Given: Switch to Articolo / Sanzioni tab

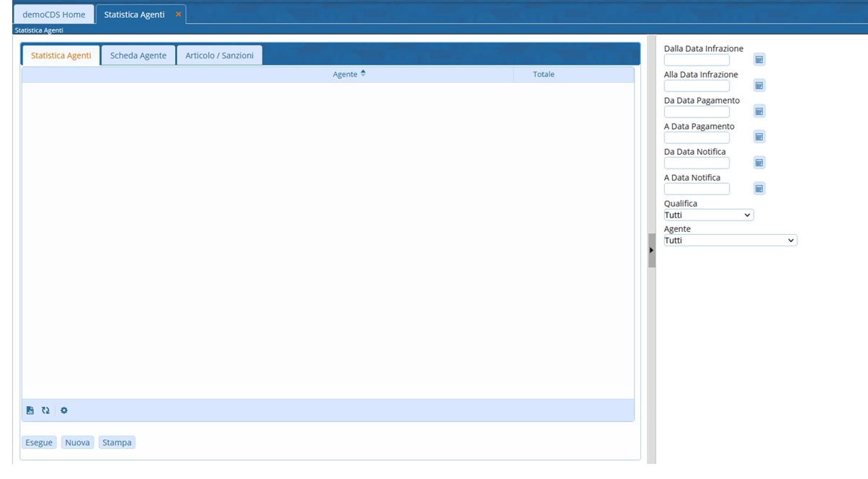Looking at the screenshot, I should (219, 55).
